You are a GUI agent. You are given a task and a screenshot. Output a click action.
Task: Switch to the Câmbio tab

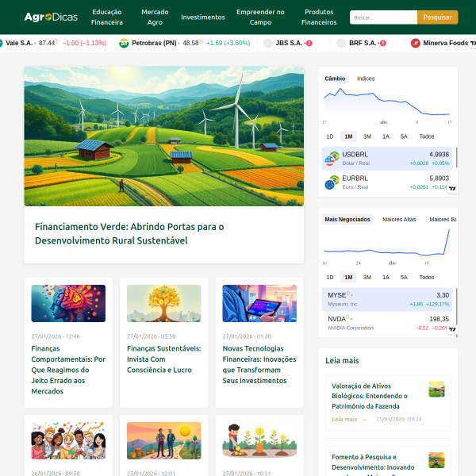(335, 79)
